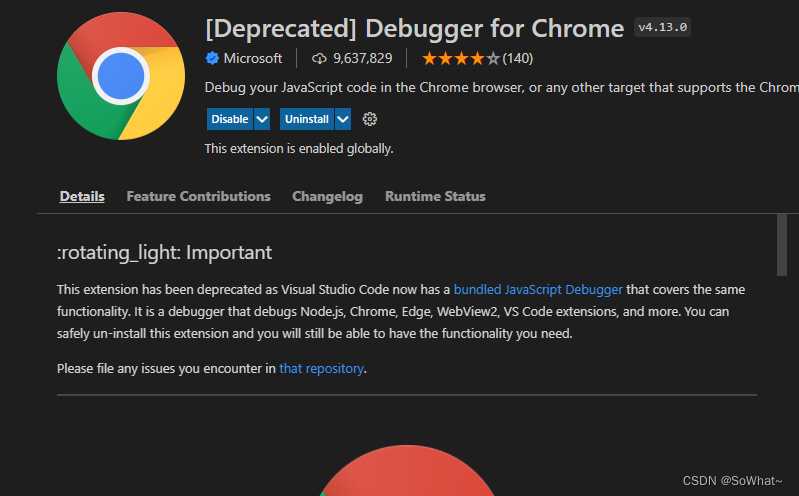Click the verified publisher badge beside Microsoft
The image size is (799, 496).
click(212, 59)
